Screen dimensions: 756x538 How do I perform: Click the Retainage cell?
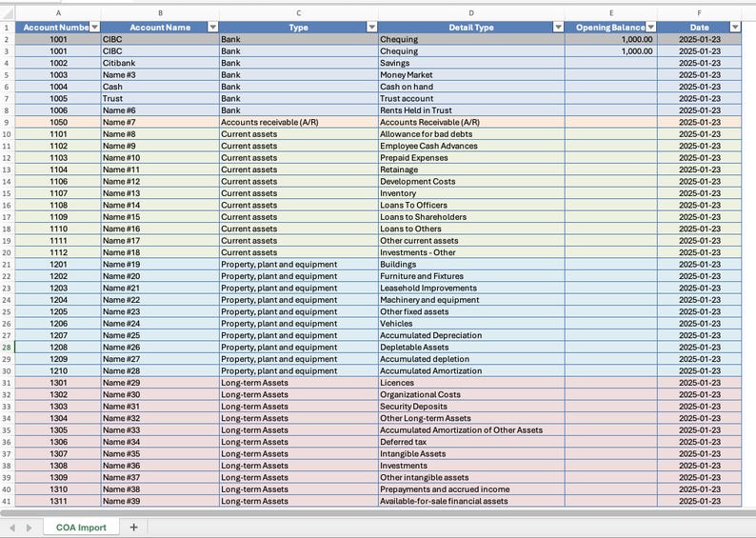pyautogui.click(x=471, y=169)
